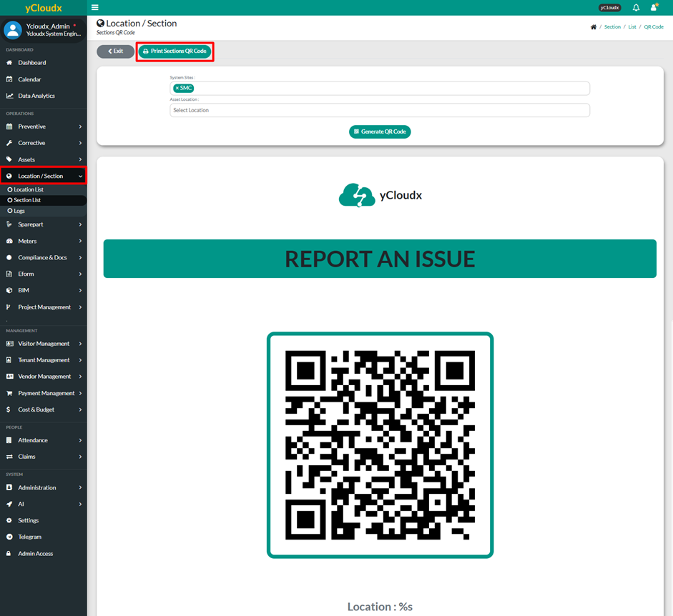Click Generate QR Code button
Screen dimensions: 673x616
point(380,131)
